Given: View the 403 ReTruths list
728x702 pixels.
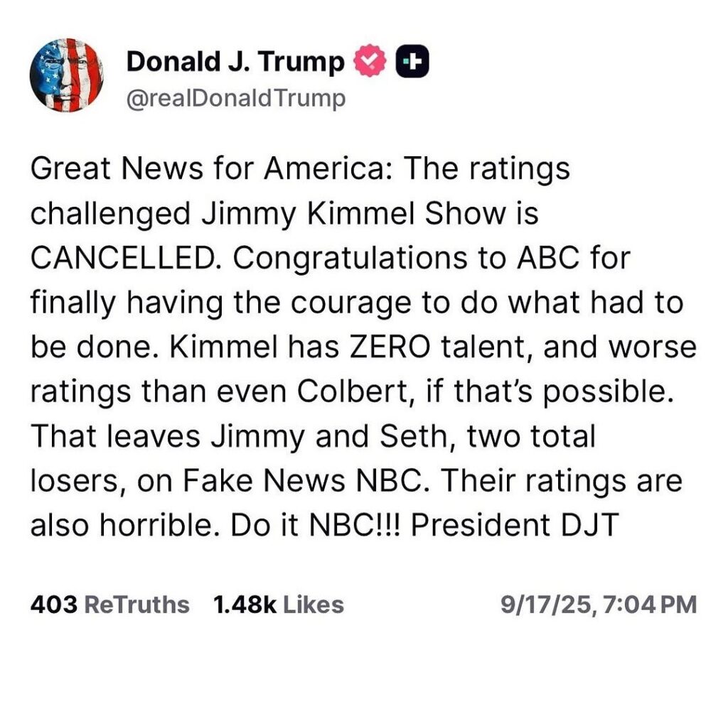Looking at the screenshot, I should pyautogui.click(x=109, y=605).
